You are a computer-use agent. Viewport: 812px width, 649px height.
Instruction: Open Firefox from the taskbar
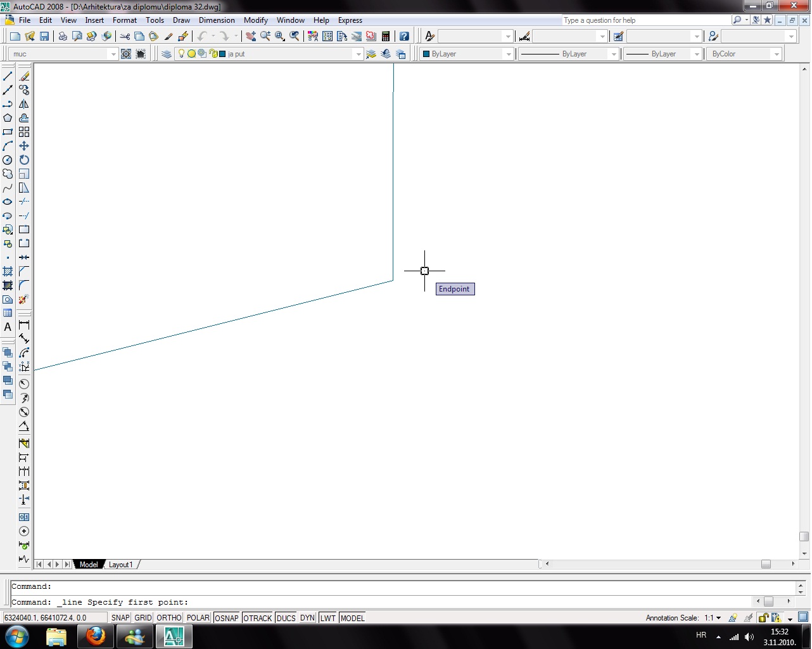click(x=96, y=636)
